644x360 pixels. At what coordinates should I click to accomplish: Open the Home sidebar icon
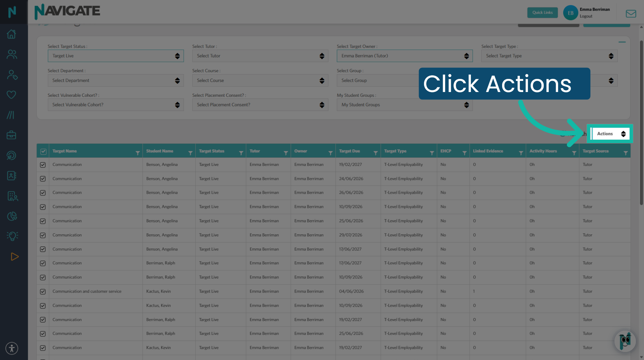click(x=11, y=34)
